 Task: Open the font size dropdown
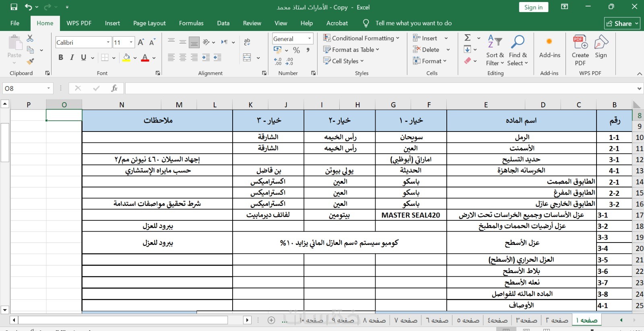(x=131, y=42)
